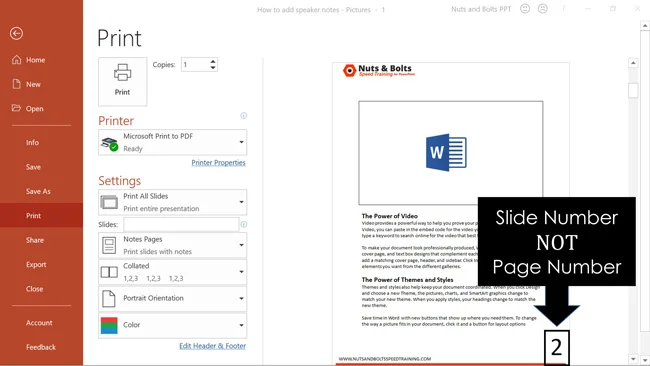Screen dimensions: 650x366
Task: Open the Export menu item
Action: click(x=36, y=264)
